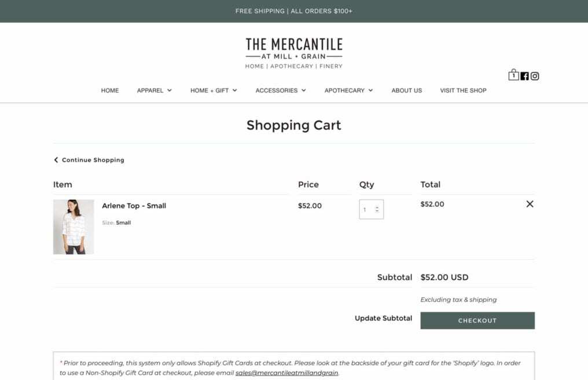Click The Mercantile logo
588x380 pixels.
(x=294, y=53)
